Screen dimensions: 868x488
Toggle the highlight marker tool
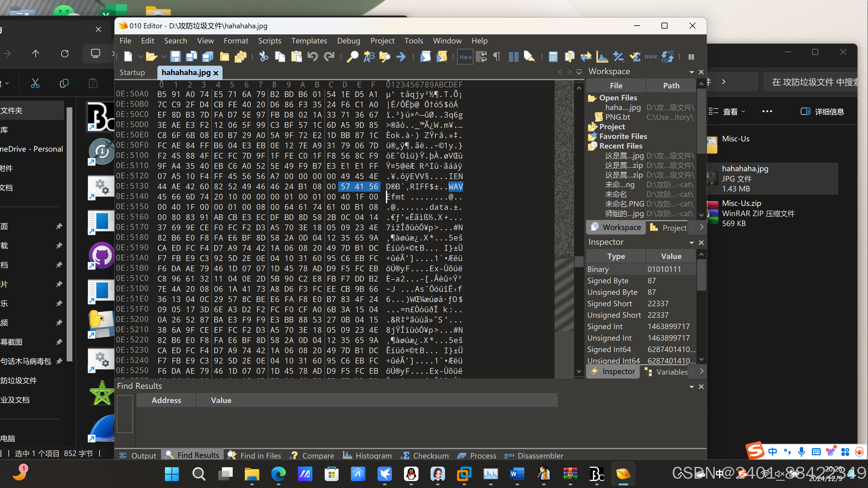[529, 57]
